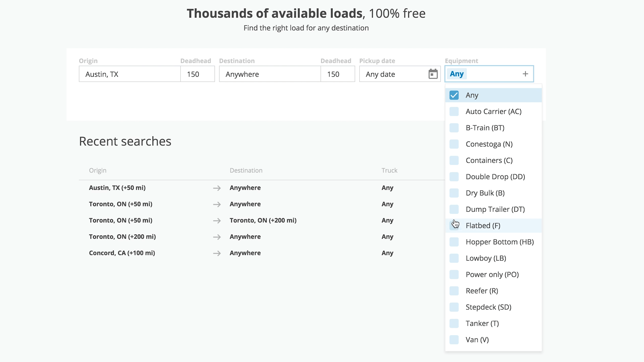644x362 pixels.
Task: Choose Stepdeck (SD) from equipment list
Action: click(488, 307)
